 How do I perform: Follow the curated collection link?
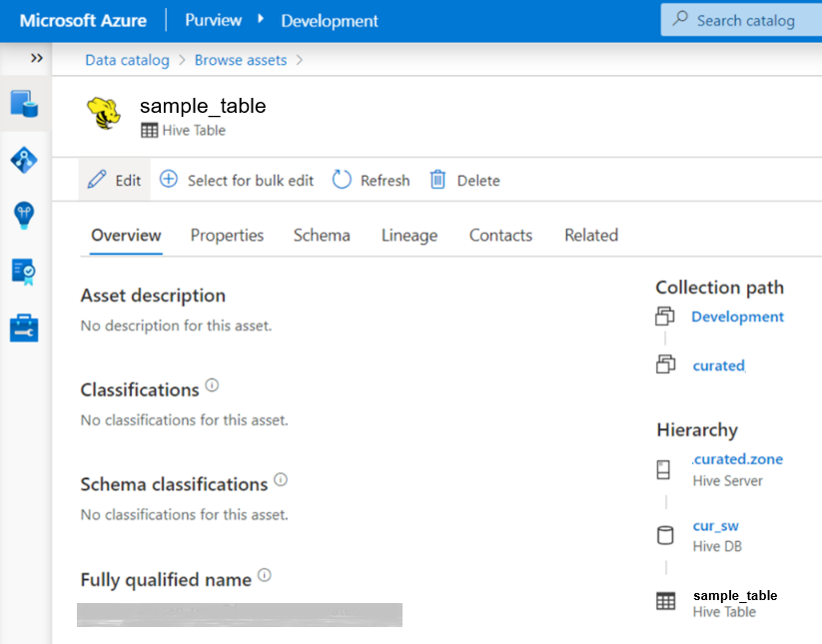coord(719,365)
